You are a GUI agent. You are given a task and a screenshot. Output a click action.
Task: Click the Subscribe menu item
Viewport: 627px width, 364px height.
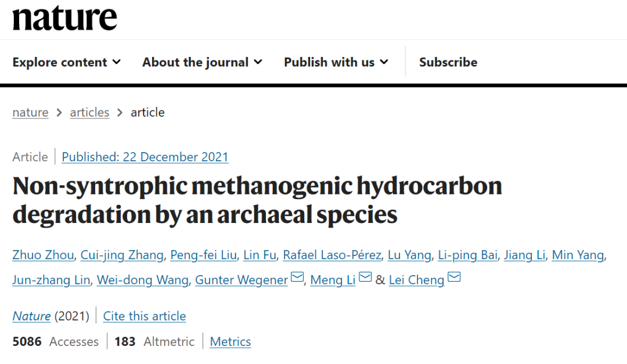pyautogui.click(x=448, y=62)
